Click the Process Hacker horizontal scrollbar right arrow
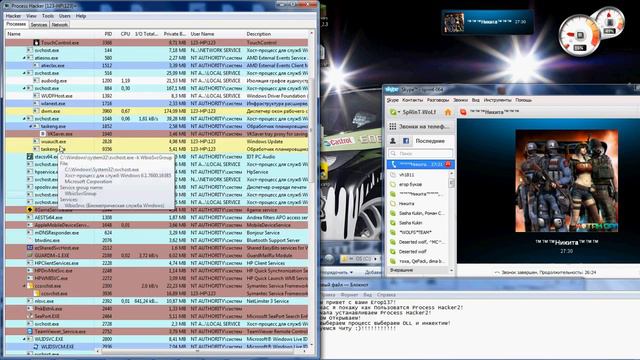The width and height of the screenshot is (640, 360). pos(304,351)
